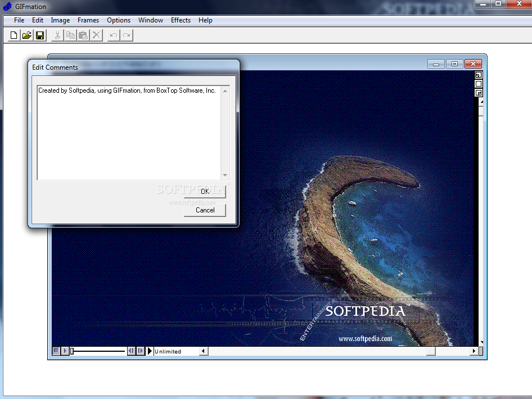Image resolution: width=532 pixels, height=399 pixels.
Task: Open the Window menu
Action: point(151,20)
